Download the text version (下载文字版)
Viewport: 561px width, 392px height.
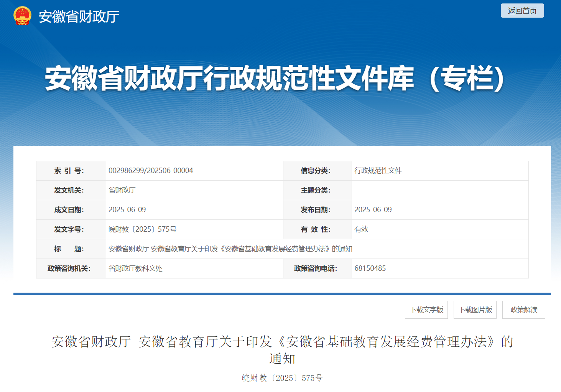[426, 310]
